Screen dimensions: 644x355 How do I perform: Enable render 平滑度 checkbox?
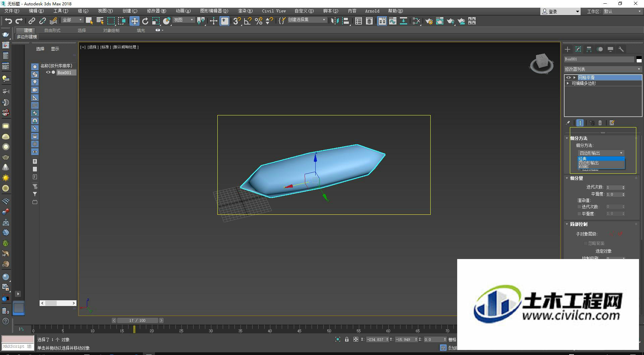click(x=579, y=214)
